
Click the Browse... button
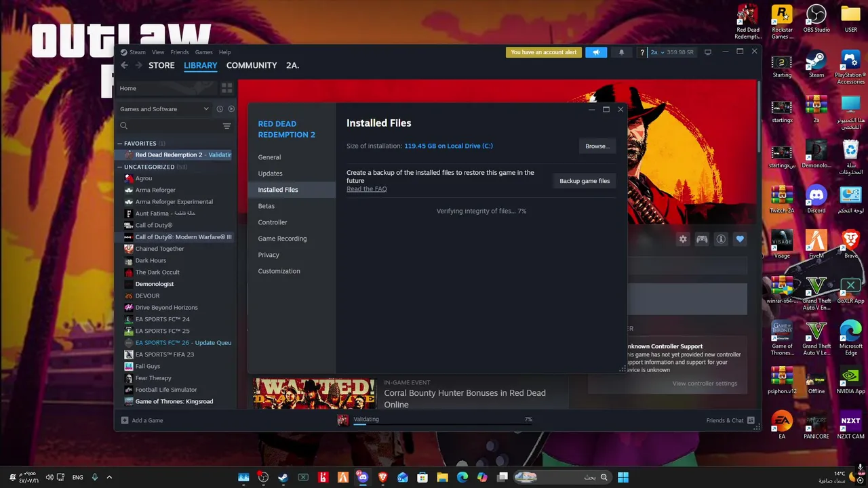(x=597, y=146)
